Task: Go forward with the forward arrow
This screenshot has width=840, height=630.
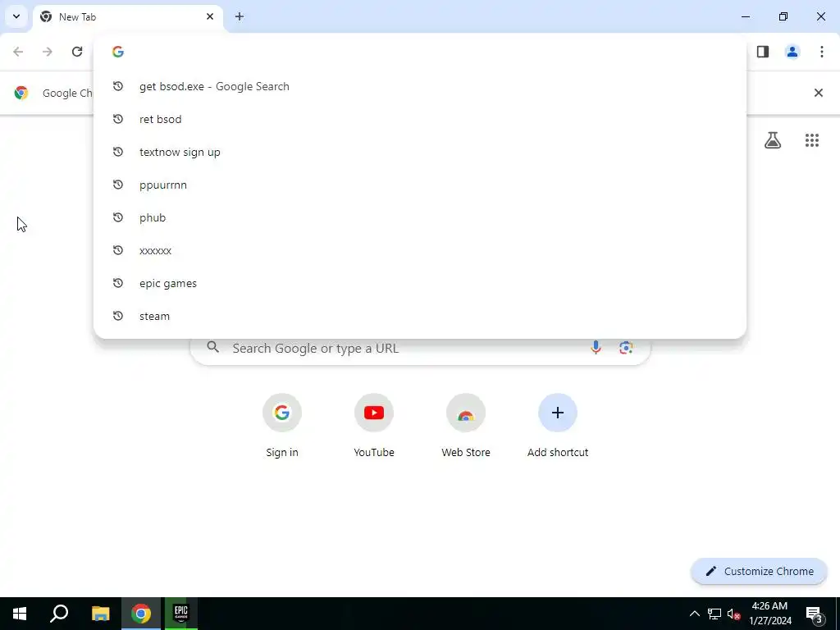Action: pyautogui.click(x=48, y=52)
